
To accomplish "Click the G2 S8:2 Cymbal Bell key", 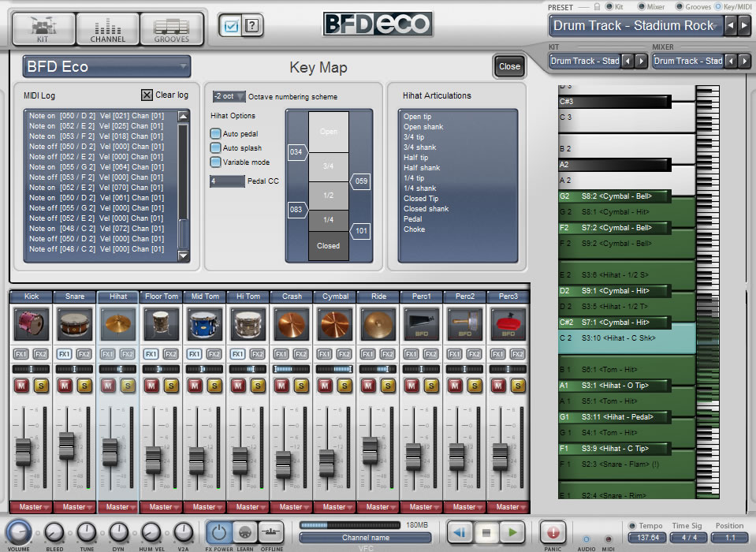I will 614,196.
